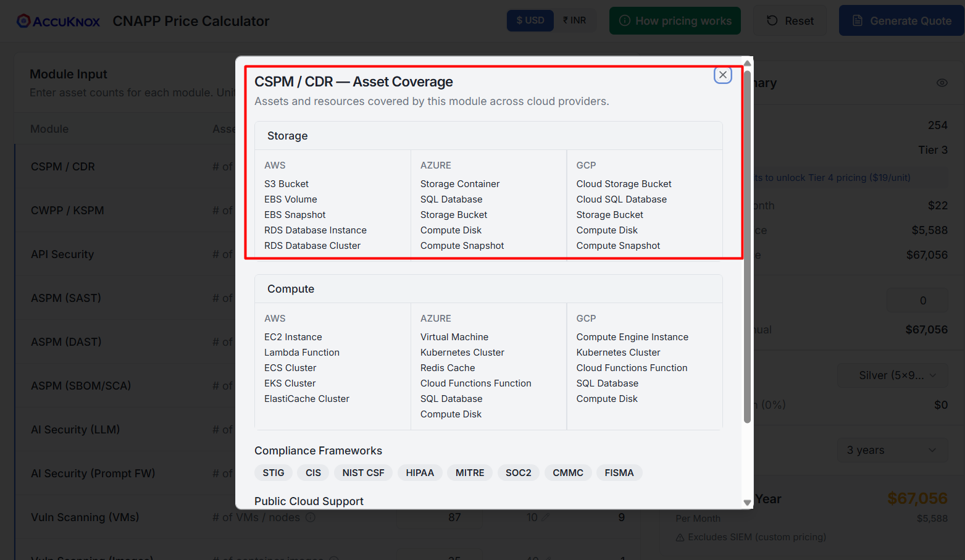The image size is (965, 560).
Task: Click Cloud Storage Bucket under GCP
Action: pyautogui.click(x=624, y=184)
